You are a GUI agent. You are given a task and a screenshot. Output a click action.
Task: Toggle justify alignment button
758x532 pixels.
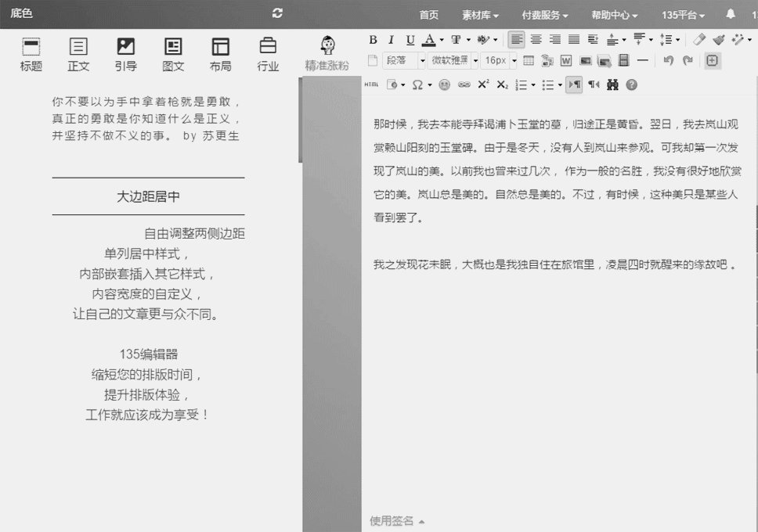point(574,40)
